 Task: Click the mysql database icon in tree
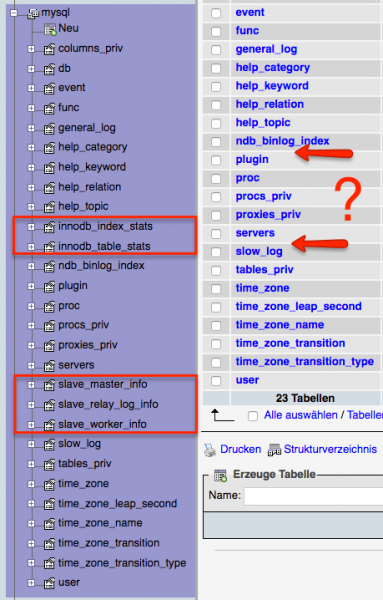click(x=34, y=13)
